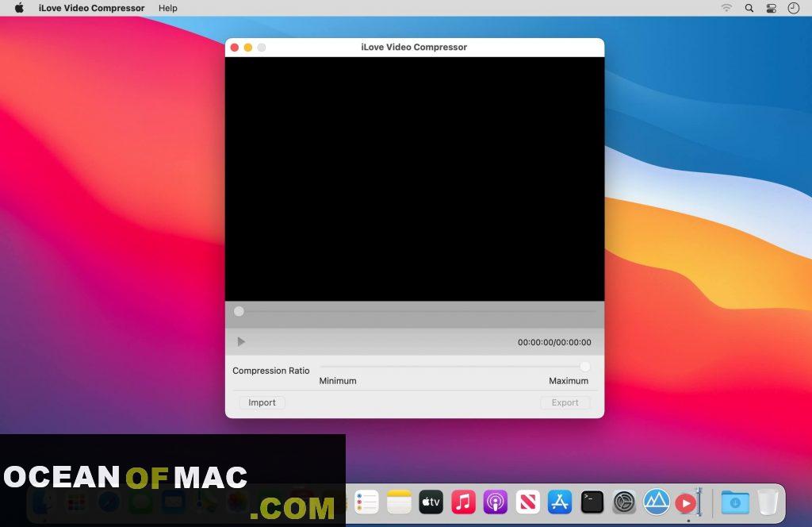Open Spotlight search in menu bar
Image resolution: width=812 pixels, height=527 pixels.
(x=749, y=8)
